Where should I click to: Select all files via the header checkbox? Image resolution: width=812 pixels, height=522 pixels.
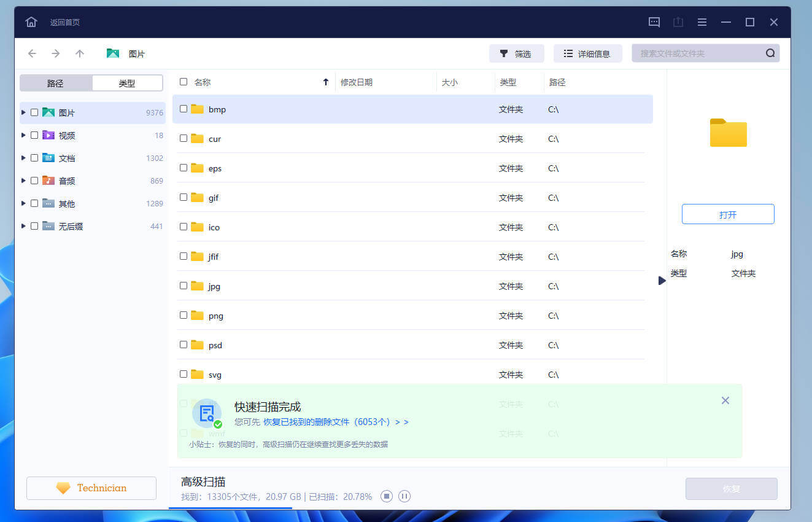(183, 81)
